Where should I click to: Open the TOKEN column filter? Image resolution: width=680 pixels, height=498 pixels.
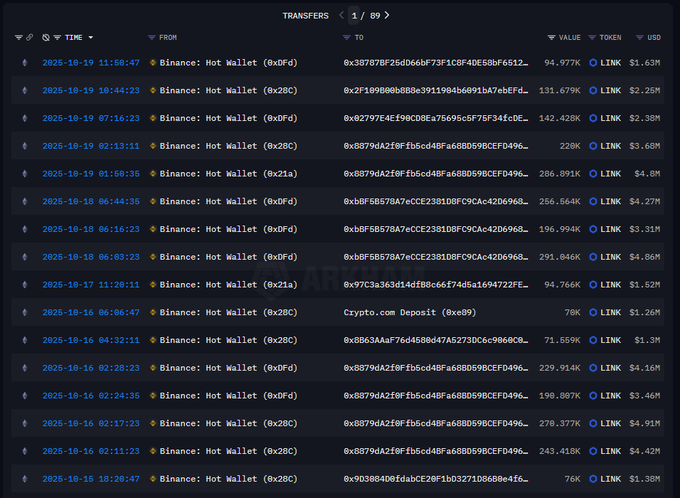pos(592,37)
